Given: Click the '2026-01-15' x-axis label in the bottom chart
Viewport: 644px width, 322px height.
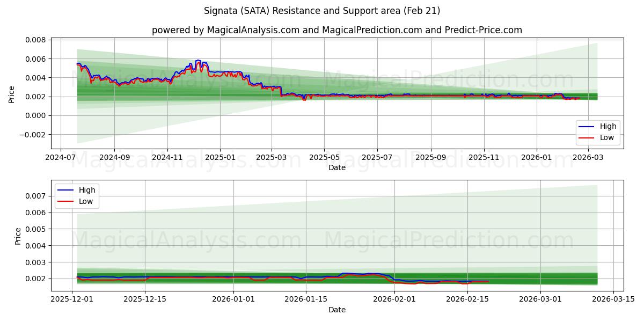Looking at the screenshot, I should (306, 301).
